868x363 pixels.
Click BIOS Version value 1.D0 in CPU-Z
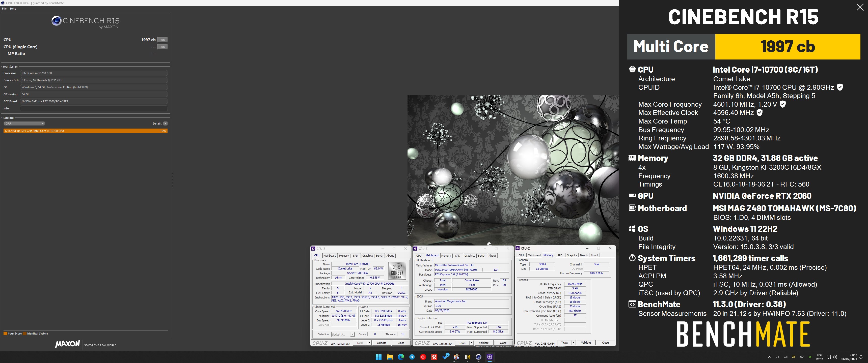pos(471,306)
